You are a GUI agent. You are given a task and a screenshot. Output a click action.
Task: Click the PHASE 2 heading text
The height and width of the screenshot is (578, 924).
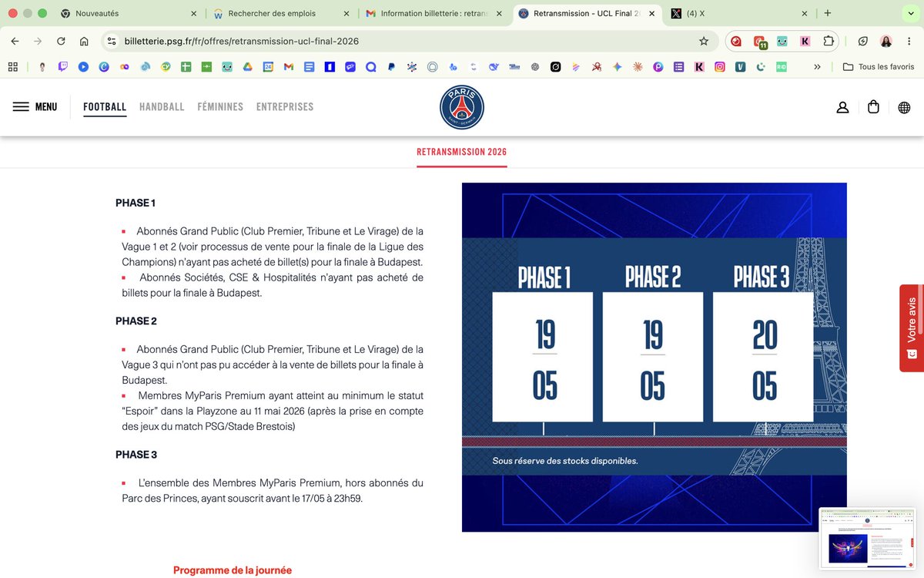pyautogui.click(x=136, y=321)
